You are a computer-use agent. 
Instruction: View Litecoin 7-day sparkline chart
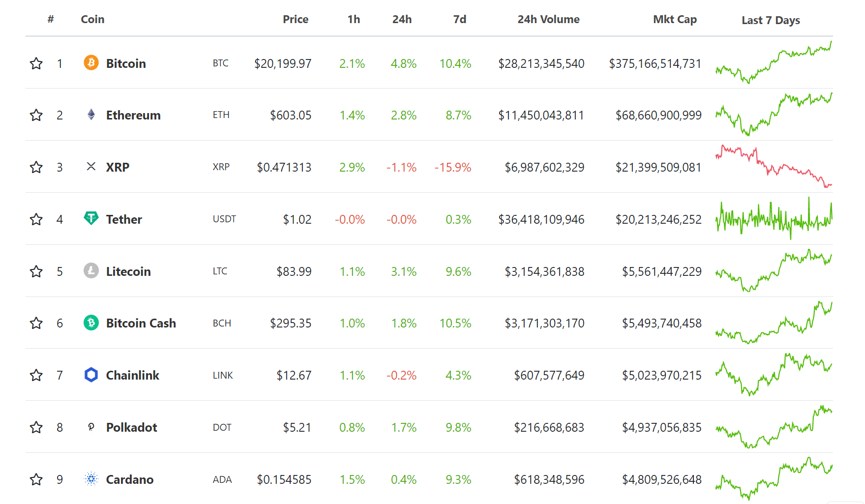tap(774, 270)
